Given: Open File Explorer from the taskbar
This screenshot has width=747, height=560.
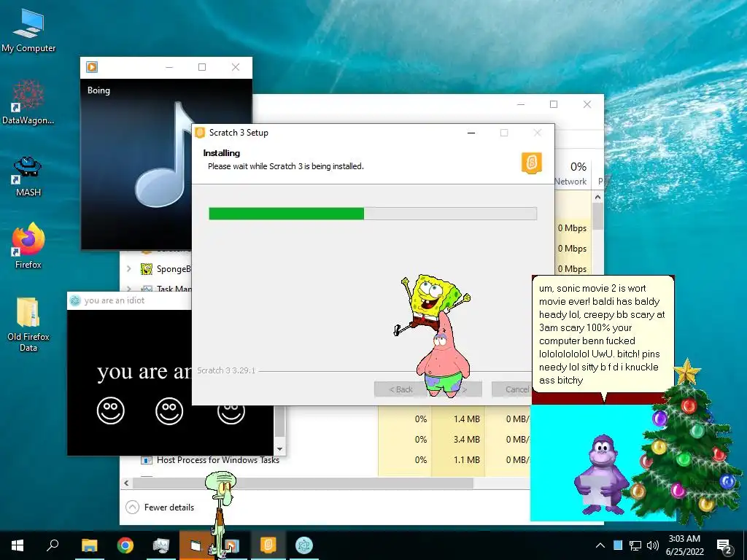Looking at the screenshot, I should coord(89,545).
